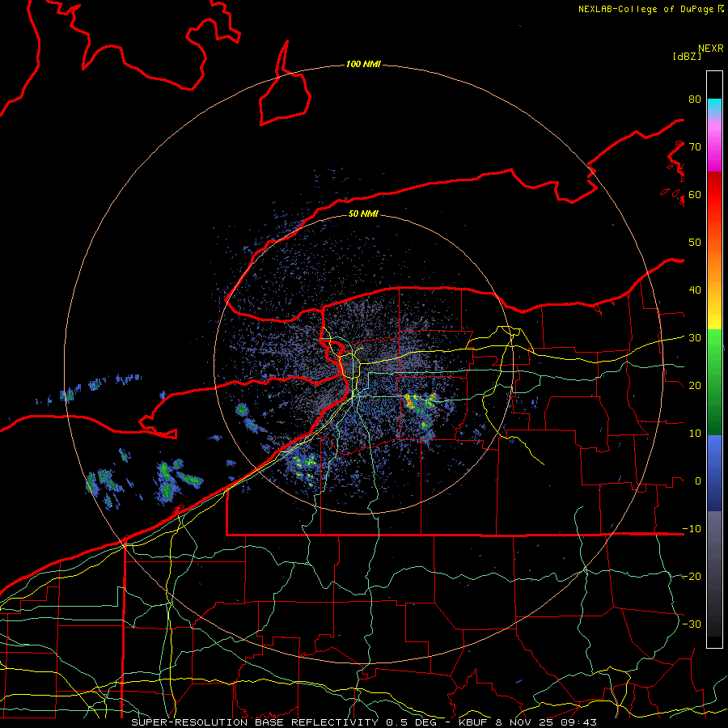This screenshot has height=728, width=728.
Task: Click the yellow band of the color scale
Action: [x=714, y=320]
